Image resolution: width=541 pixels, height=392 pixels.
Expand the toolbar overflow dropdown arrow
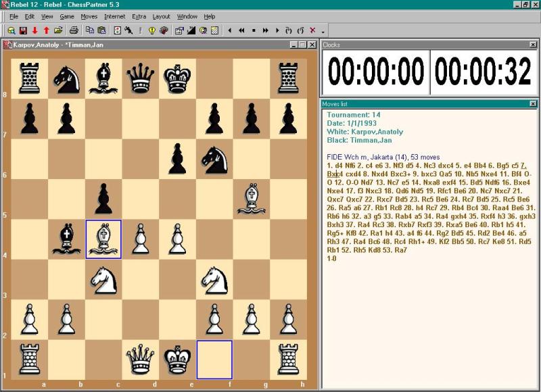[x=323, y=31]
